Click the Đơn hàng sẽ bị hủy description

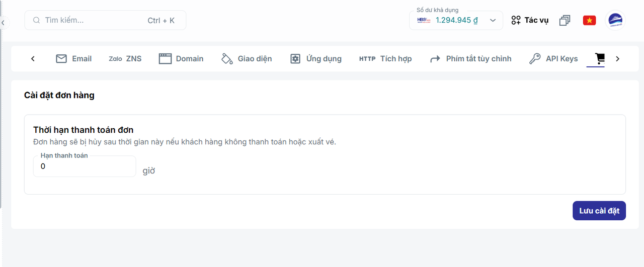tap(185, 142)
